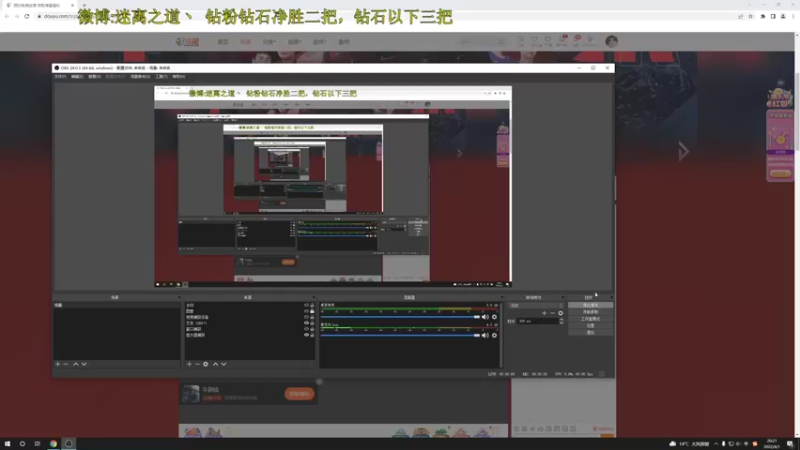Toggle visibility eye of the 显示器捕获 source
The height and width of the screenshot is (450, 800).
(307, 335)
